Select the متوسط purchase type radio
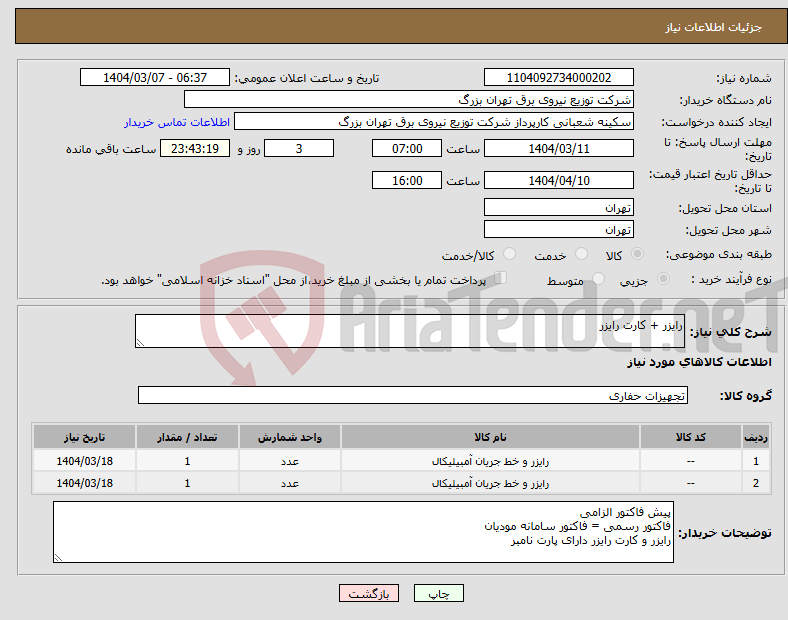This screenshot has width=788, height=620. coord(598,279)
